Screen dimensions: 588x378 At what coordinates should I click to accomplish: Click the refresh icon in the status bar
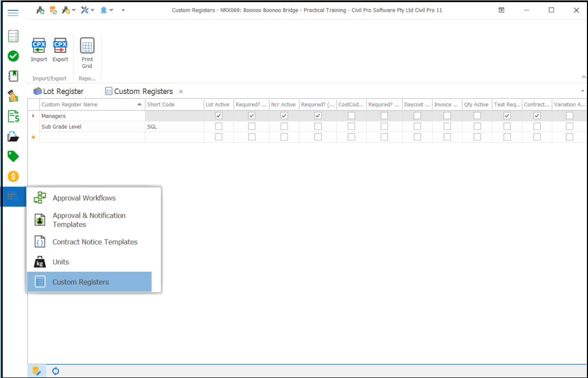tap(55, 371)
